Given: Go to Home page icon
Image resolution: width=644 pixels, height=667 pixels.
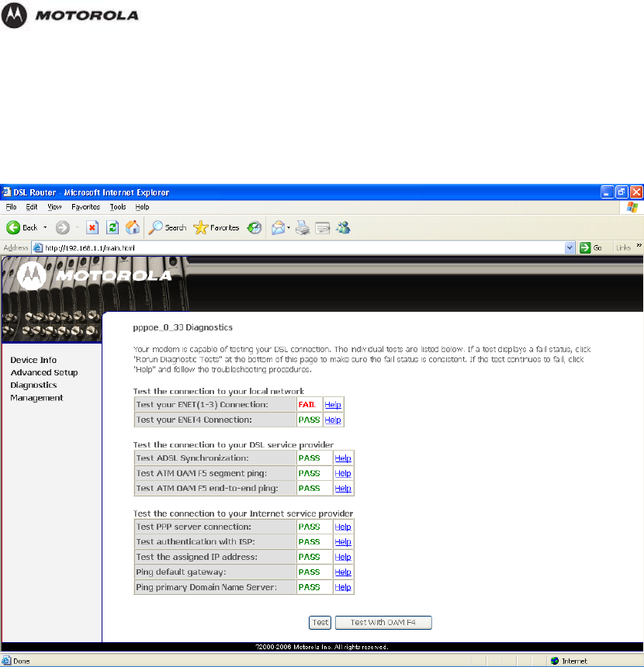Looking at the screenshot, I should click(133, 227).
